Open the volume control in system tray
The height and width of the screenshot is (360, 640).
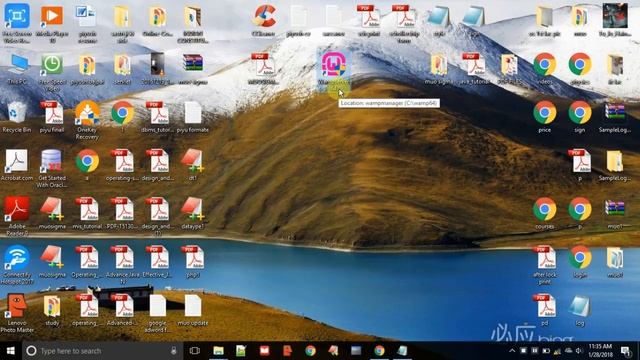578,351
